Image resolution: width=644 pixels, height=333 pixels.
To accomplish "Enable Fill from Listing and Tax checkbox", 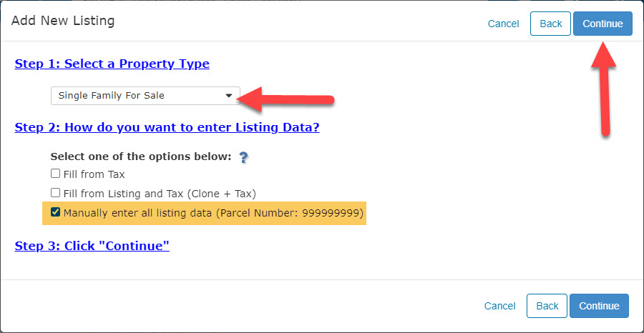I will click(55, 193).
